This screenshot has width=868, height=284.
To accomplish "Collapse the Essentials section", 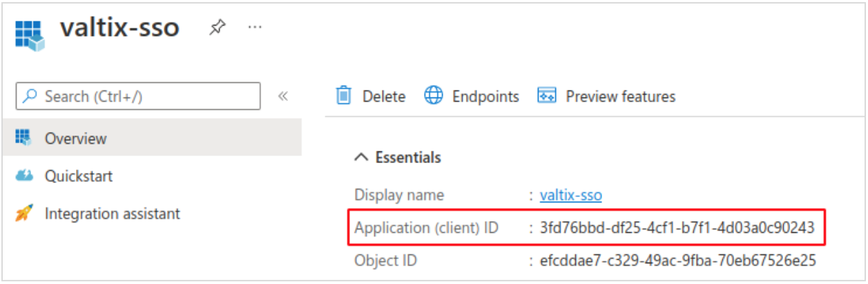I will [361, 158].
